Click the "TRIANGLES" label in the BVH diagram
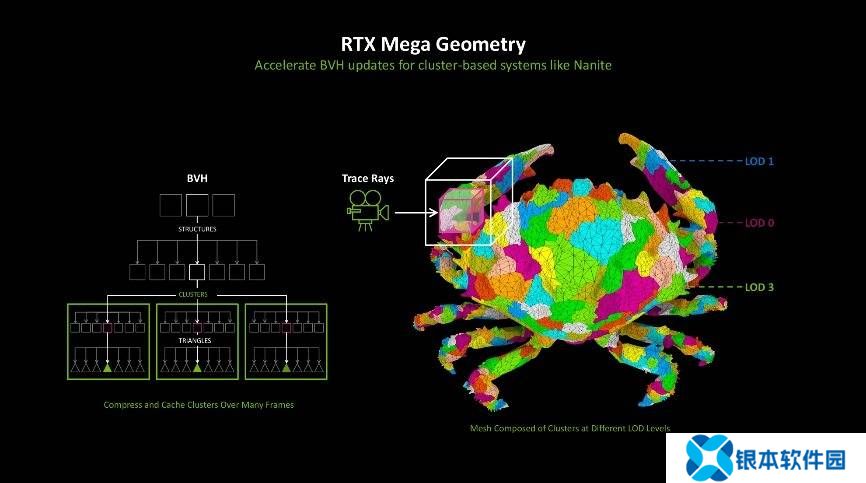The height and width of the screenshot is (483, 866). click(195, 341)
